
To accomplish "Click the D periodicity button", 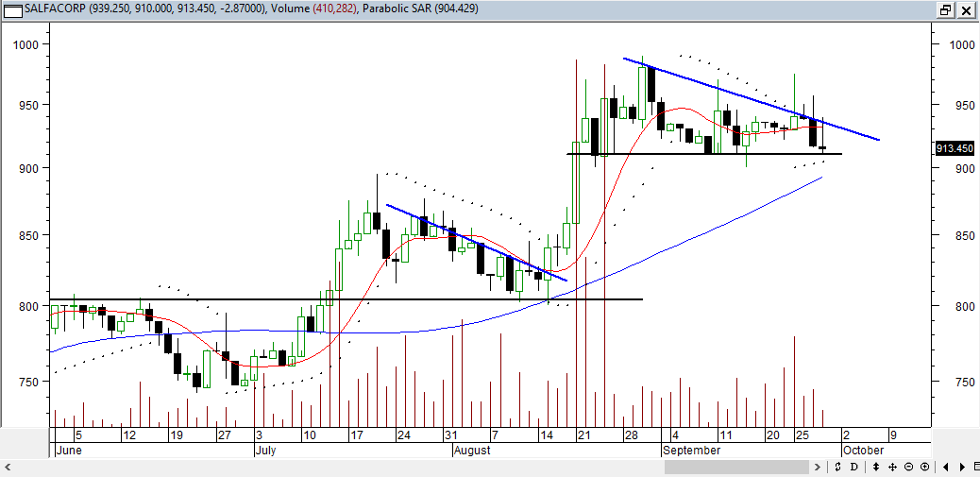I will (853, 467).
